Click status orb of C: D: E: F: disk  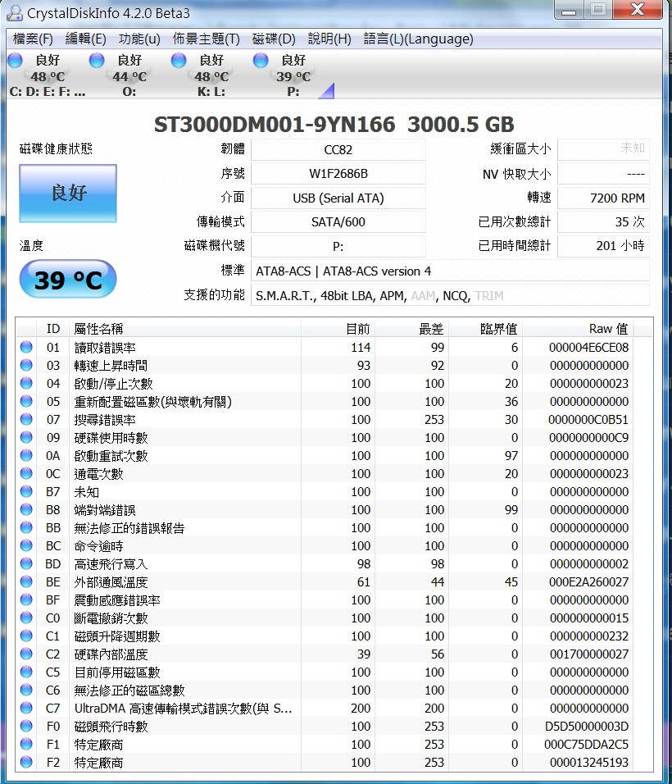coord(15,61)
